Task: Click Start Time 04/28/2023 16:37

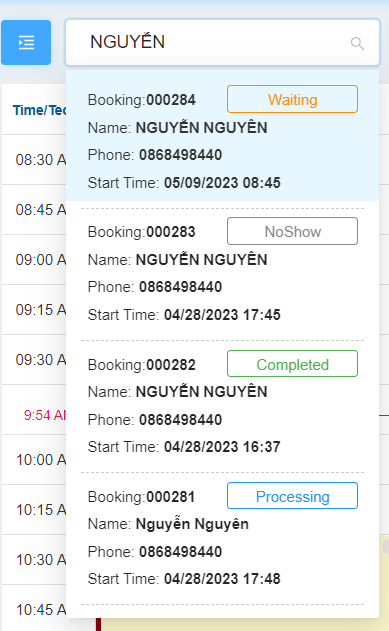Action: point(184,447)
